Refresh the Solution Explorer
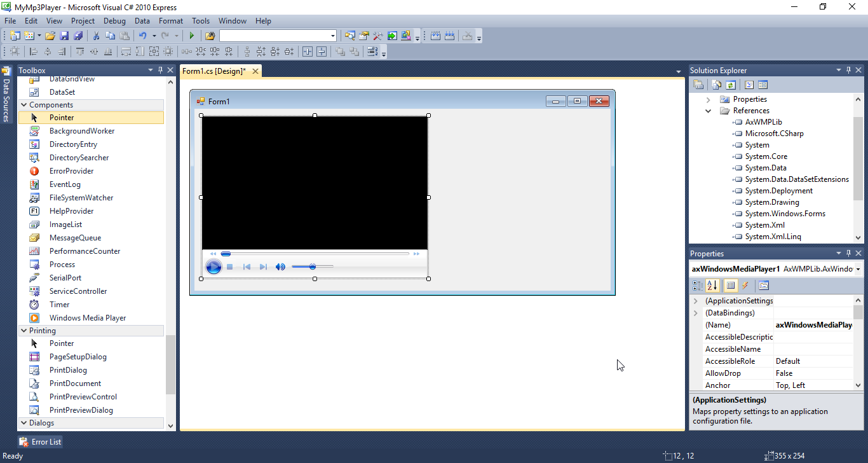The image size is (868, 463). [731, 85]
